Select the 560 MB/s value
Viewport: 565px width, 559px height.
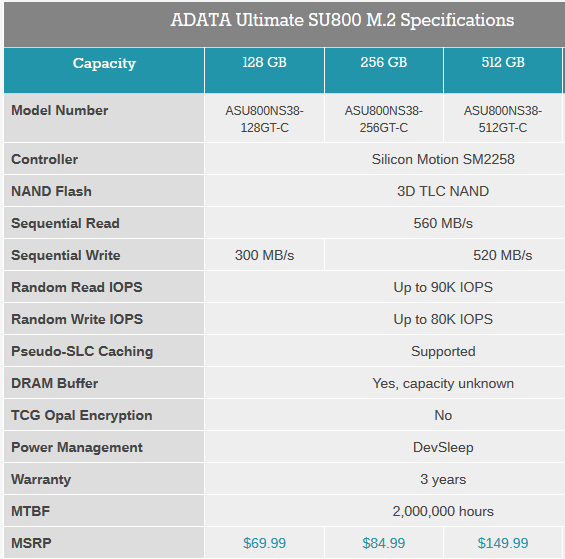[x=443, y=223]
